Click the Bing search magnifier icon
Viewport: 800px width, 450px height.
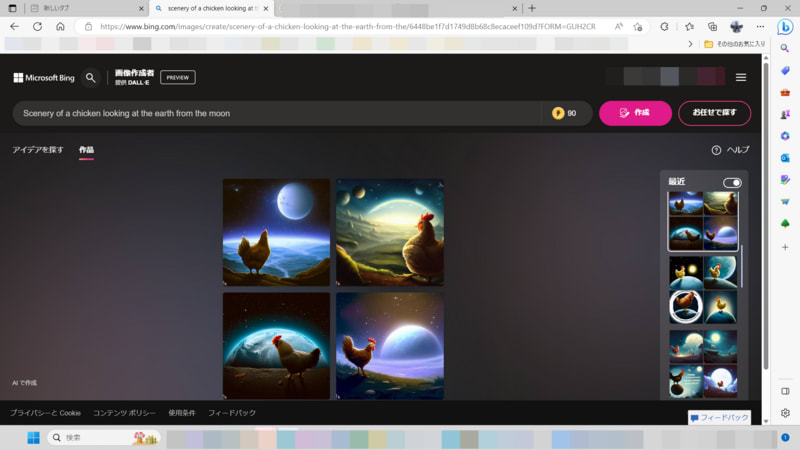(91, 77)
